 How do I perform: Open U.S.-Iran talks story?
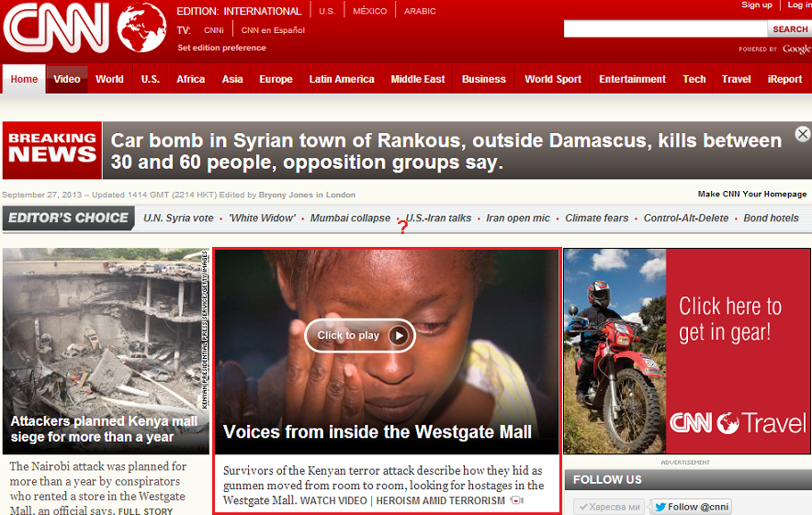click(x=439, y=218)
